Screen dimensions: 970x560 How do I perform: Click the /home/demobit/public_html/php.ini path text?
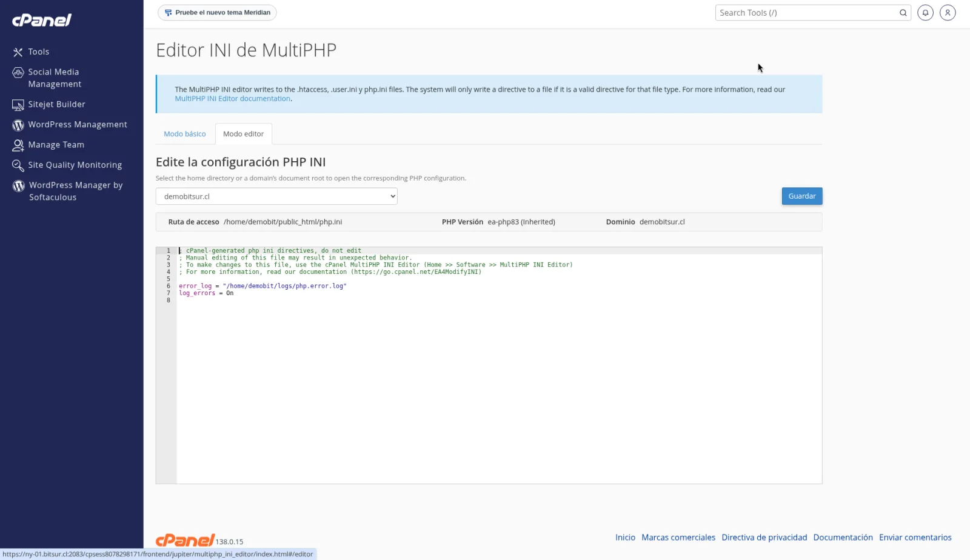pos(283,222)
